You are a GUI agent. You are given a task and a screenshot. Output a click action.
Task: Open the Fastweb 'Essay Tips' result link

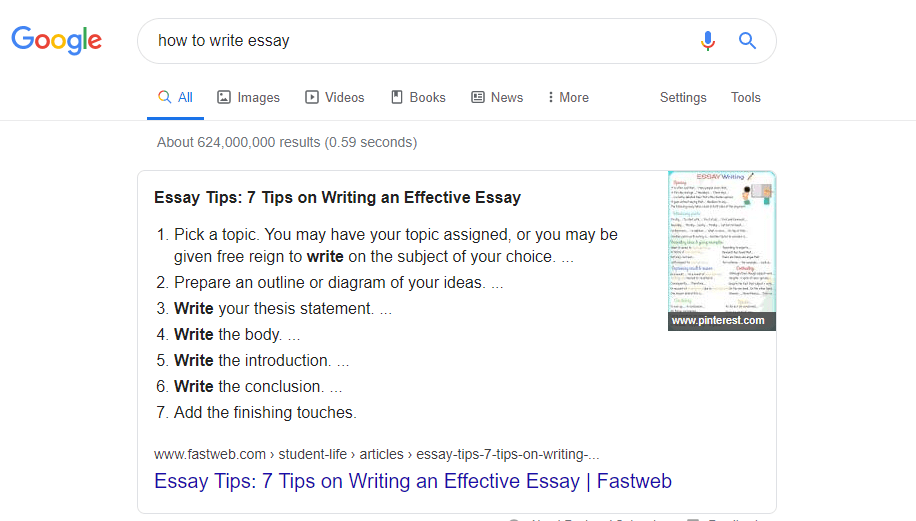(412, 481)
